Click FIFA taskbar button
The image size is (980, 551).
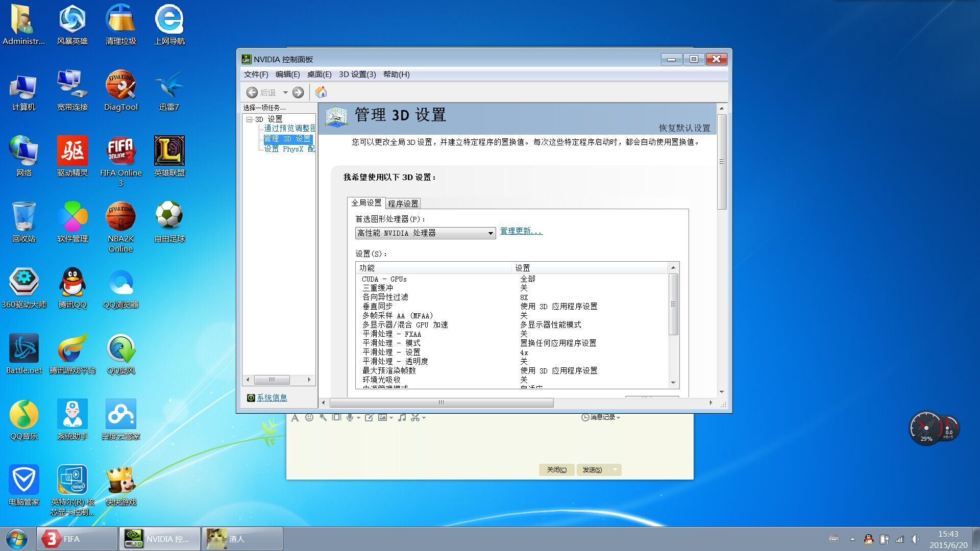77,539
